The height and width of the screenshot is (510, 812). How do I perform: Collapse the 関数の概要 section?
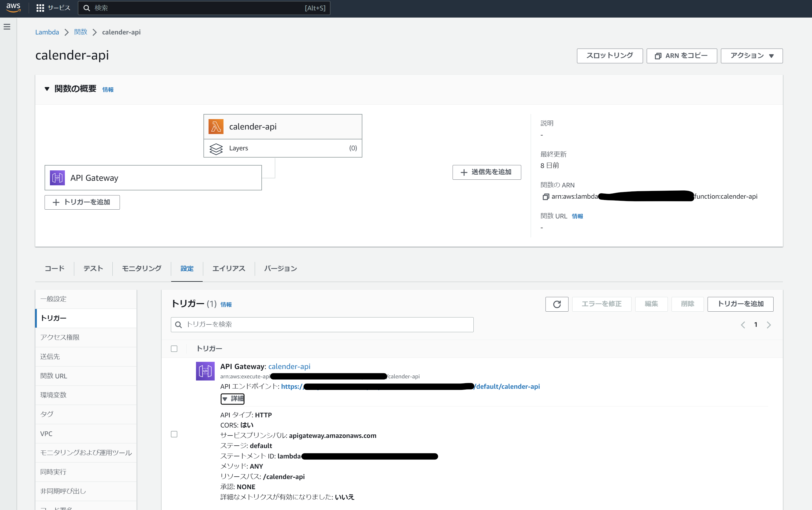pyautogui.click(x=47, y=89)
